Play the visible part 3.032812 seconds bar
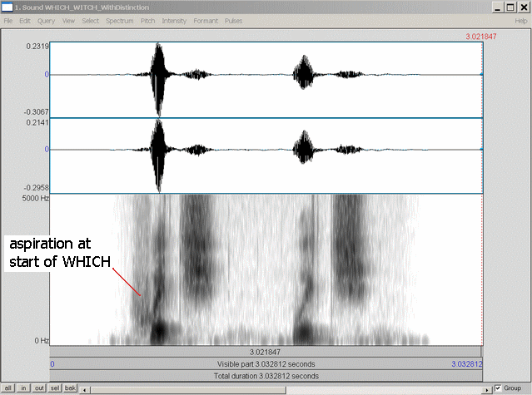 pos(266,364)
